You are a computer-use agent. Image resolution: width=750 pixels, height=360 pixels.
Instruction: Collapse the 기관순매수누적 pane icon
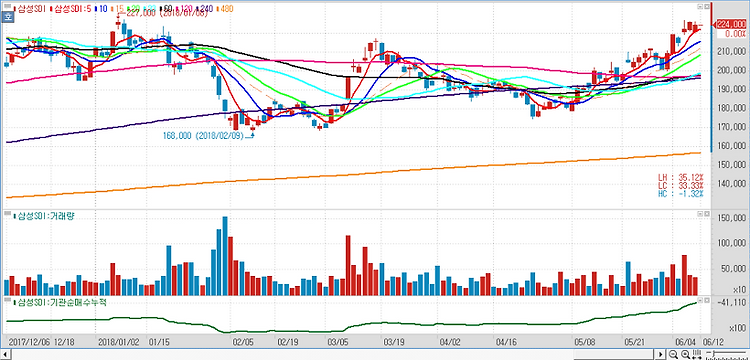[x=699, y=300]
